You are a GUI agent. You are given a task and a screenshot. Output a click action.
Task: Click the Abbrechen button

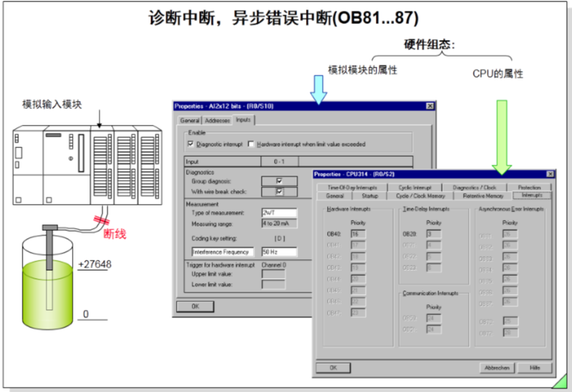pos(496,368)
